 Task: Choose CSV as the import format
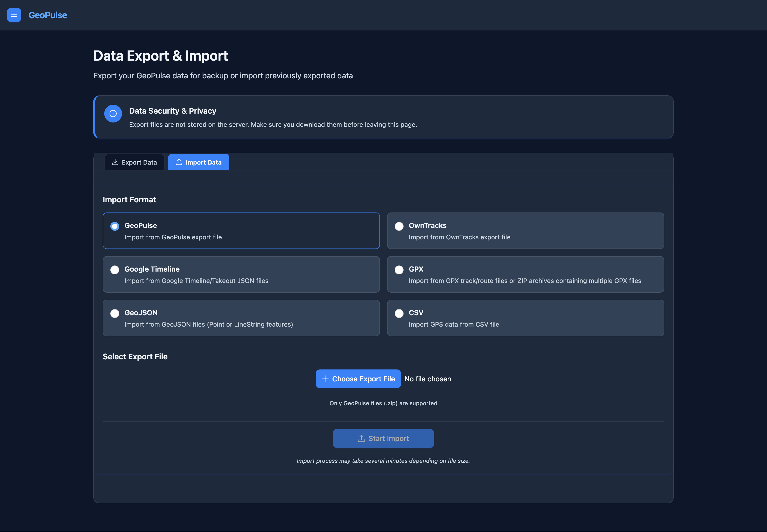[525, 318]
